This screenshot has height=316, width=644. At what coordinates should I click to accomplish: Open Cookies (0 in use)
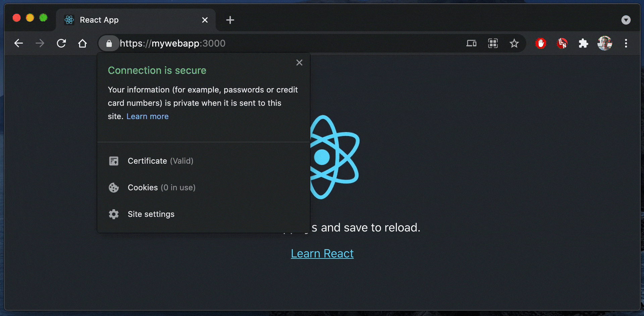coord(204,188)
